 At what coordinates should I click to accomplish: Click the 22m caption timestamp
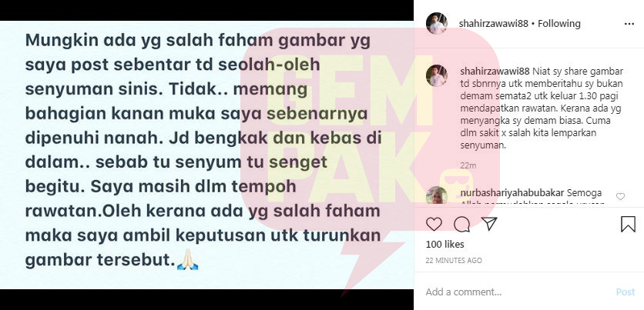[468, 165]
